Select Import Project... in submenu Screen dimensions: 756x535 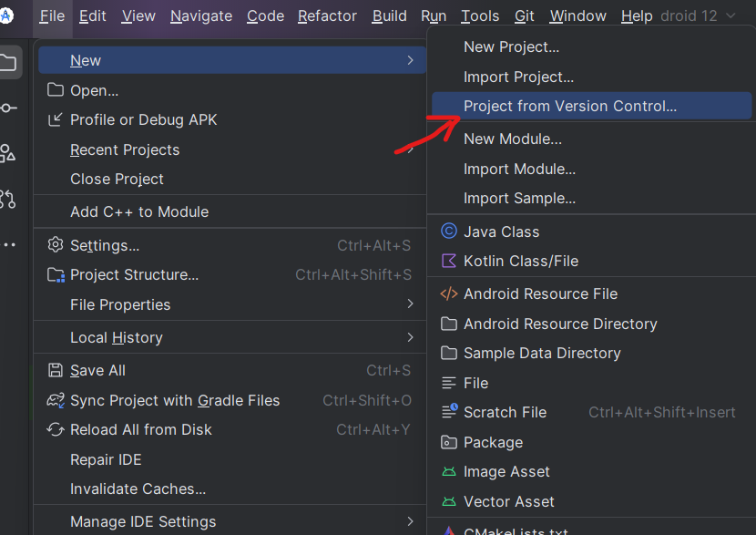pos(591,77)
